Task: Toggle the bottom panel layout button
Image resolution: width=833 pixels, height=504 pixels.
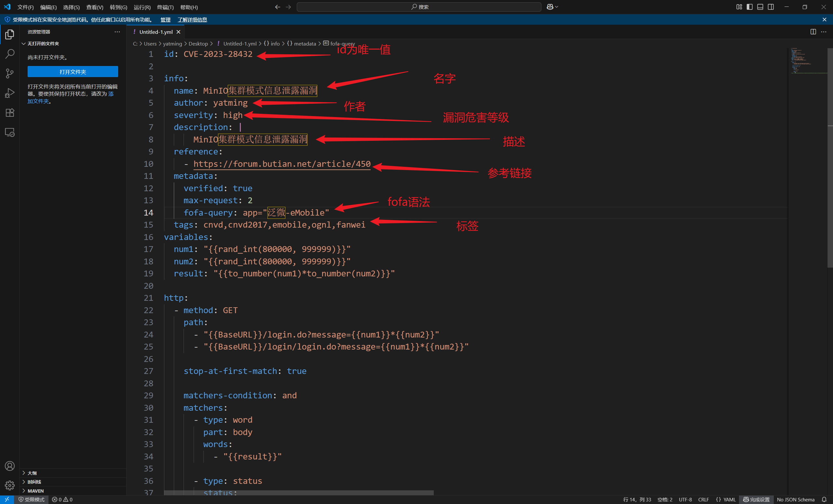Action: pyautogui.click(x=760, y=7)
